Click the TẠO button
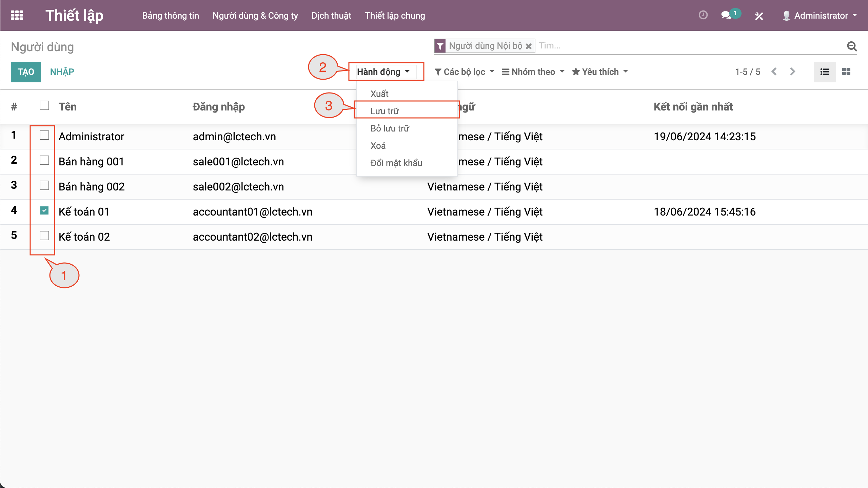 26,72
